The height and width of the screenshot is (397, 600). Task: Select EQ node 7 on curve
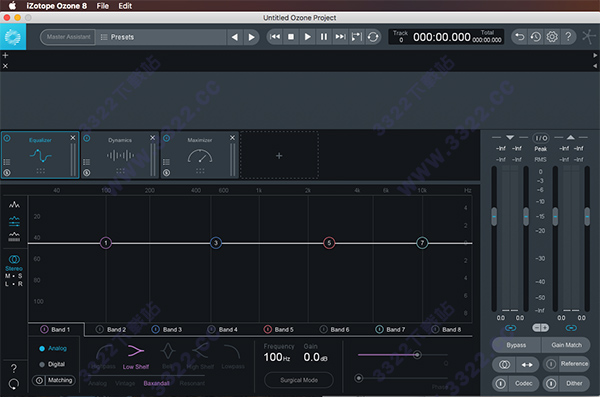click(422, 243)
